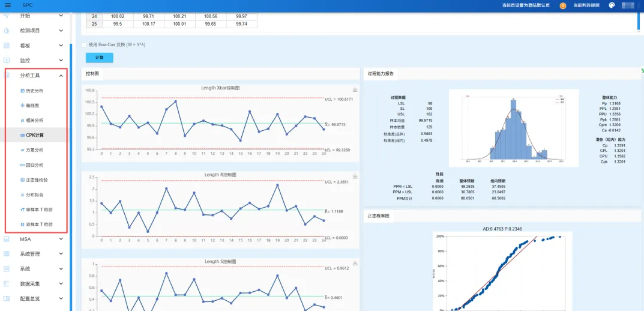Viewport: 644px width, 311px height.
Task: Click the 正态性检验 sidebar icon
Action: click(23, 180)
